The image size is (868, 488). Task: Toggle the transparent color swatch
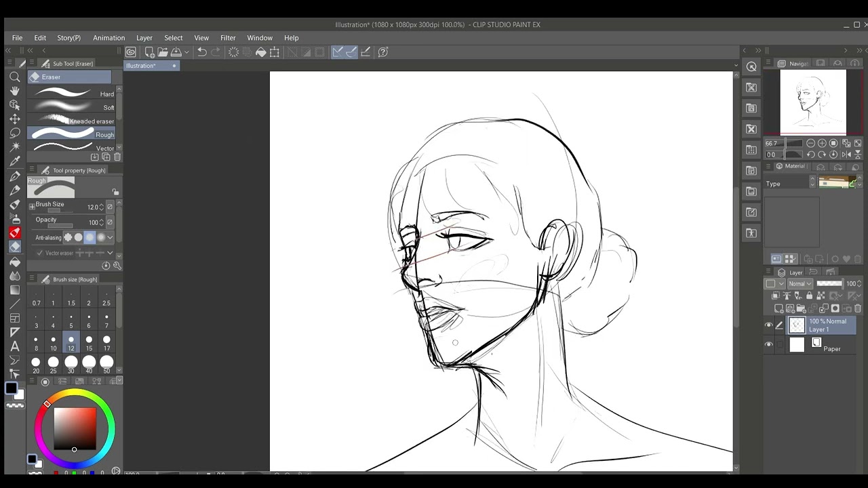click(14, 406)
